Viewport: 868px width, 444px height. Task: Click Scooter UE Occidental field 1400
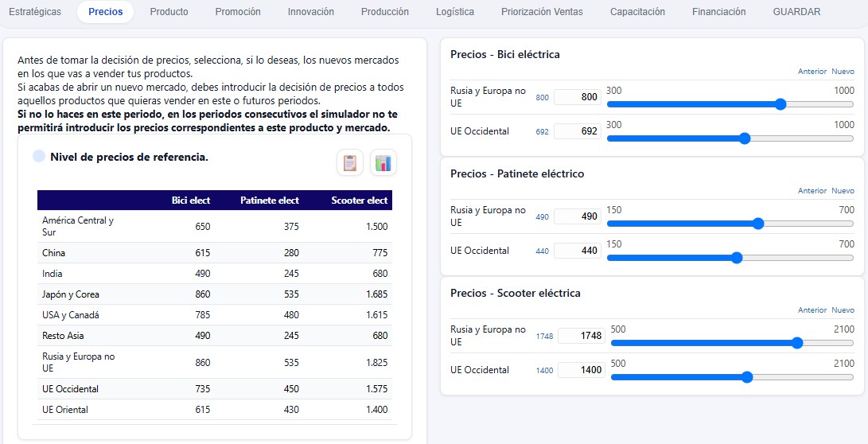pyautogui.click(x=582, y=370)
